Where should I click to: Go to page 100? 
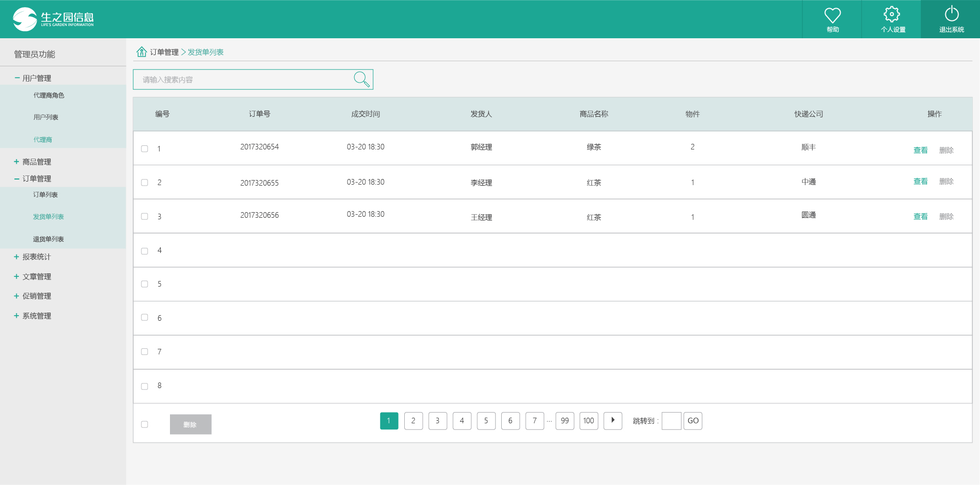tap(589, 421)
